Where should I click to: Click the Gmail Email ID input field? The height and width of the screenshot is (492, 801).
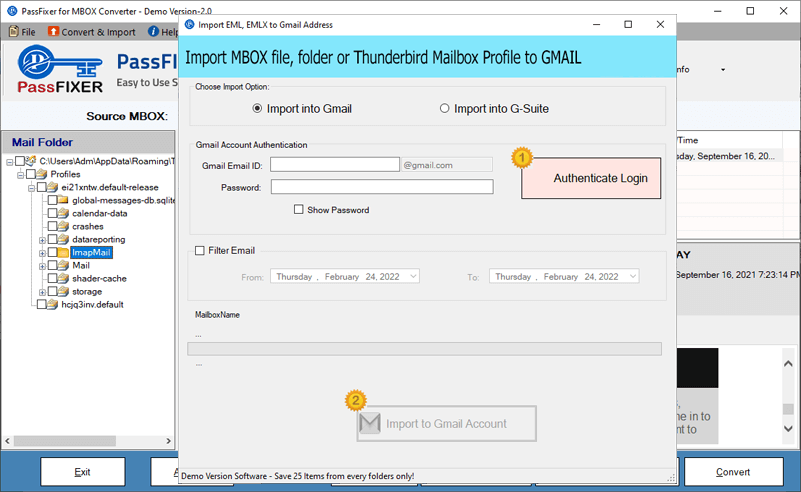pos(335,165)
